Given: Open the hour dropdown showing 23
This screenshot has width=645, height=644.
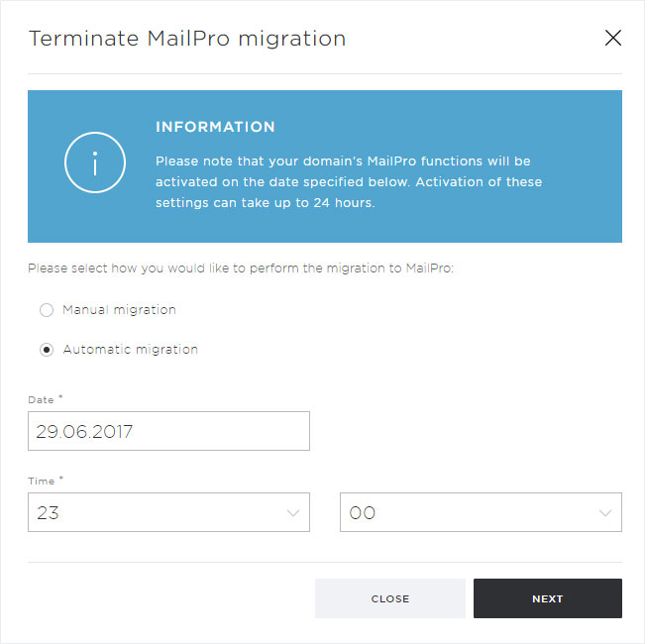Looking at the screenshot, I should [168, 512].
